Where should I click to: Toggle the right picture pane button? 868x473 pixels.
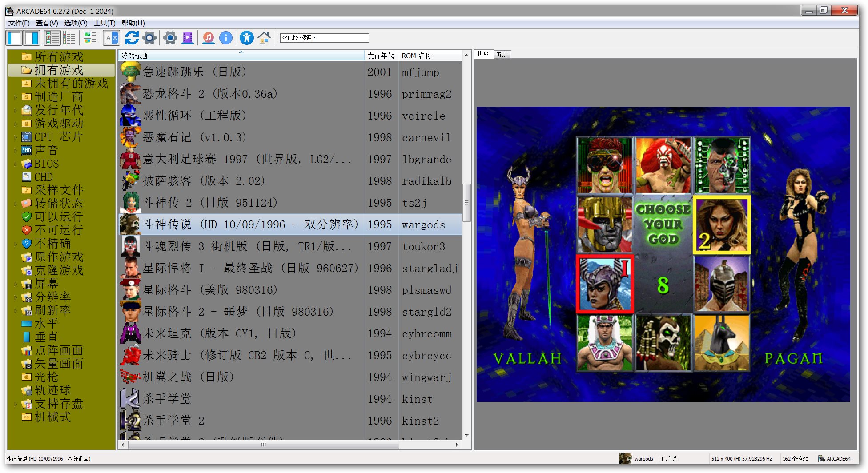(32, 38)
